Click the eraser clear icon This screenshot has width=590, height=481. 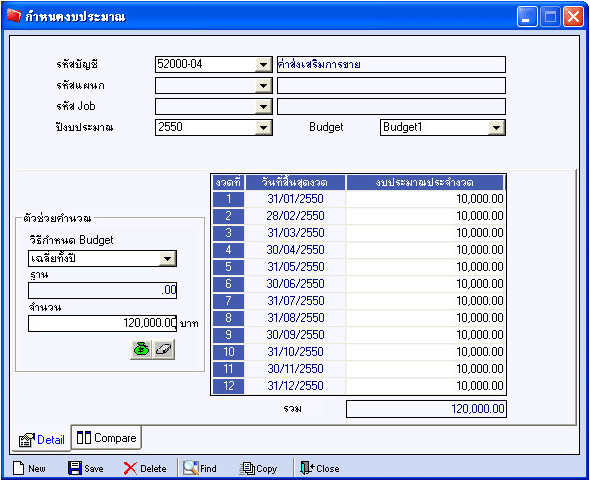[164, 350]
